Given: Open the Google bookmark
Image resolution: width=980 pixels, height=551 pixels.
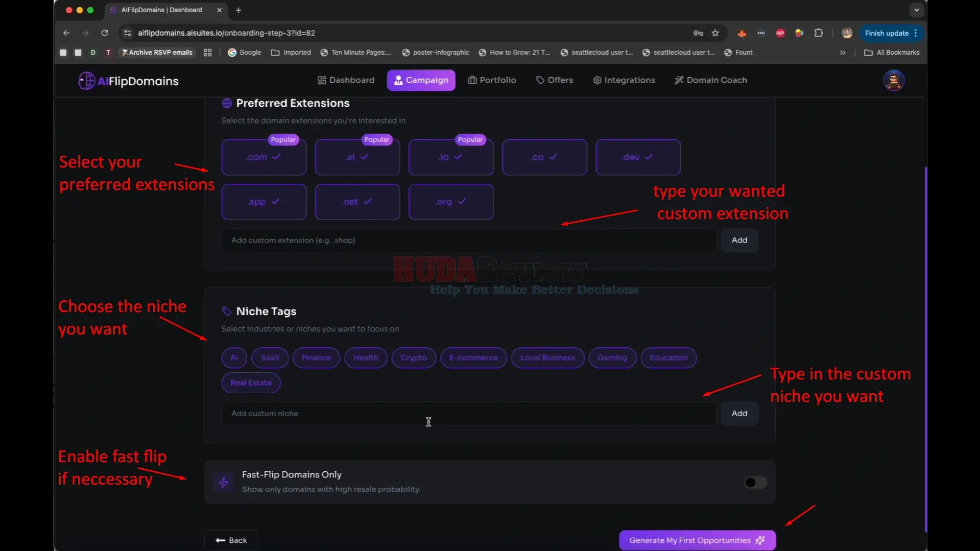Looking at the screenshot, I should tap(244, 53).
